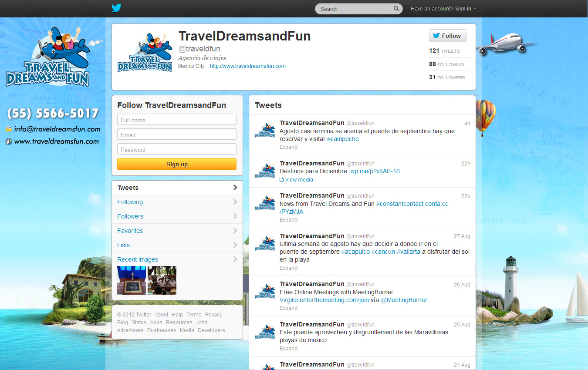Click the Jobs footer link
This screenshot has height=370, width=588.
coord(202,323)
